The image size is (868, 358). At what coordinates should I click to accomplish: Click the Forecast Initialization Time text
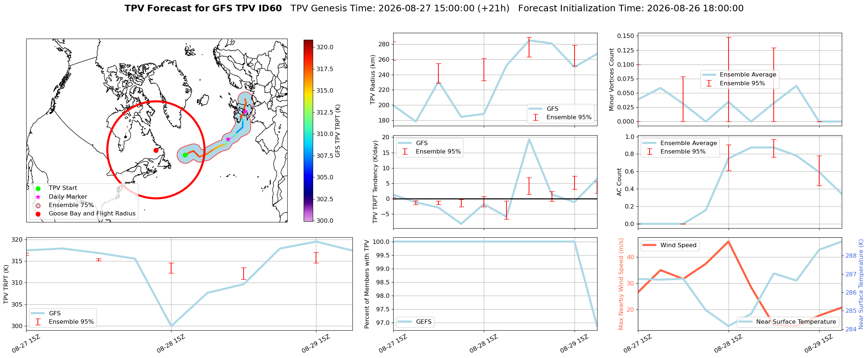coord(631,8)
